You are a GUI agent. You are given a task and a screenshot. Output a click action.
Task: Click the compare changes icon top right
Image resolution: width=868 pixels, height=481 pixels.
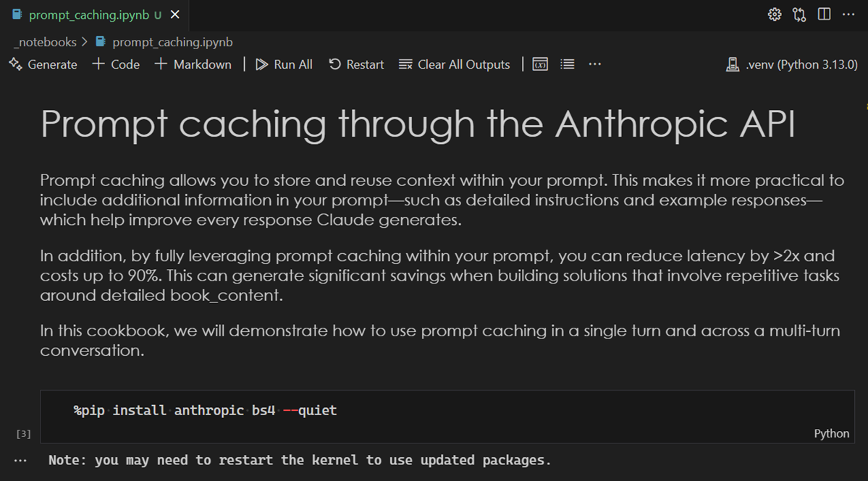click(799, 14)
